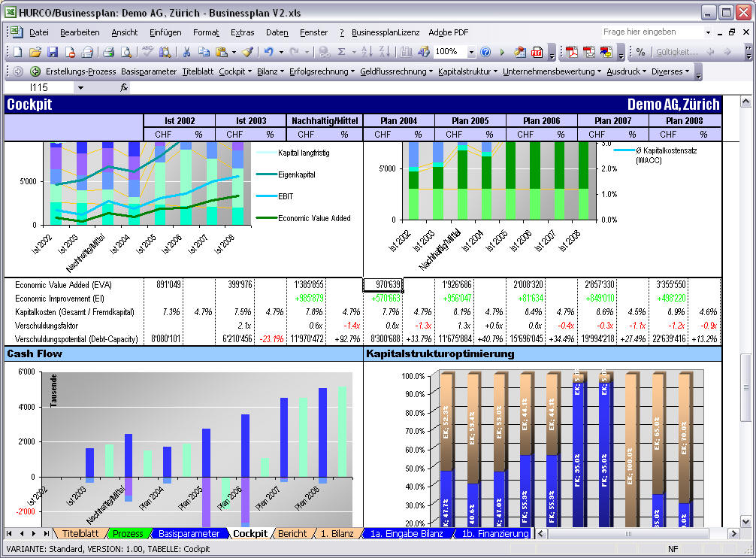Open the Erfolgsrechnung dropdown menu
This screenshot has height=558, width=756.
322,72
